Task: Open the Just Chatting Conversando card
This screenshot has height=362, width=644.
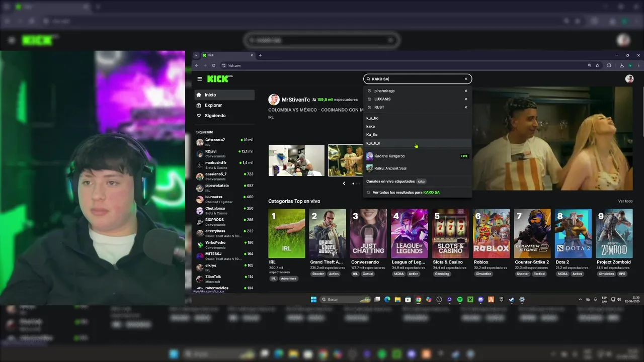Action: coord(369,233)
